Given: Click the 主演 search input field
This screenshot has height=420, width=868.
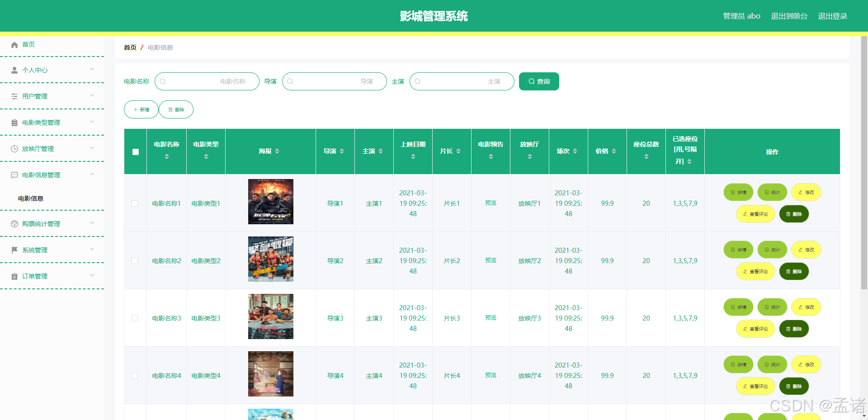Looking at the screenshot, I should tap(462, 81).
